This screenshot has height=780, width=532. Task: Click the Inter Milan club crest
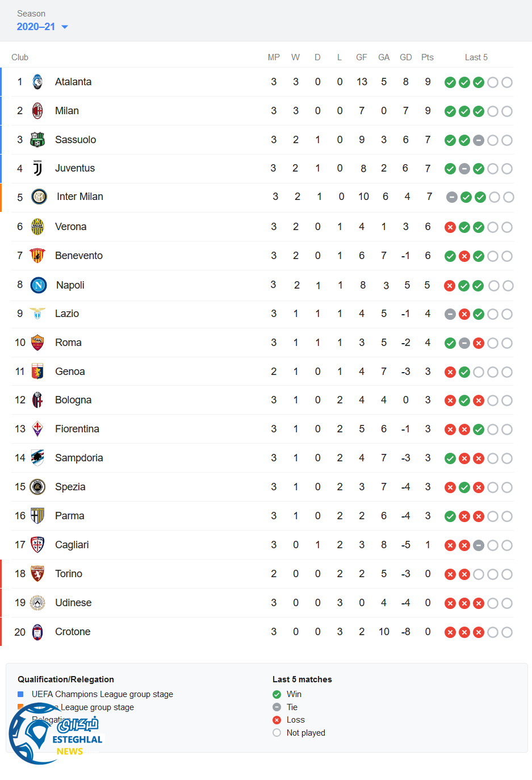[x=39, y=197]
